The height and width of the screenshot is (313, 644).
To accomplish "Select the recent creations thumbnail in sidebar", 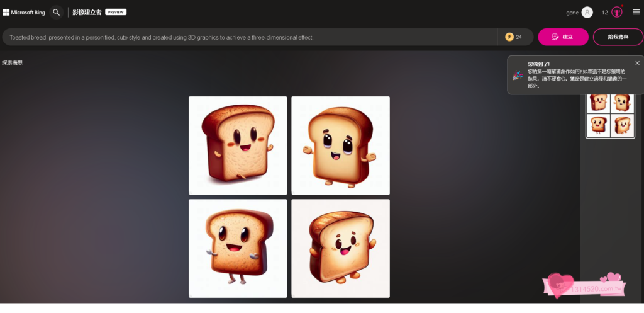I will 609,115.
